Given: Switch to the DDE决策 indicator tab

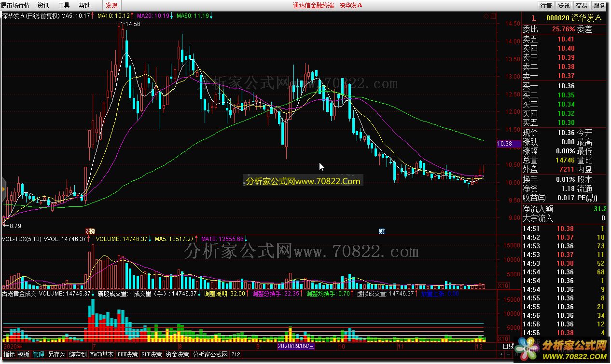Looking at the screenshot, I should tap(128, 354).
